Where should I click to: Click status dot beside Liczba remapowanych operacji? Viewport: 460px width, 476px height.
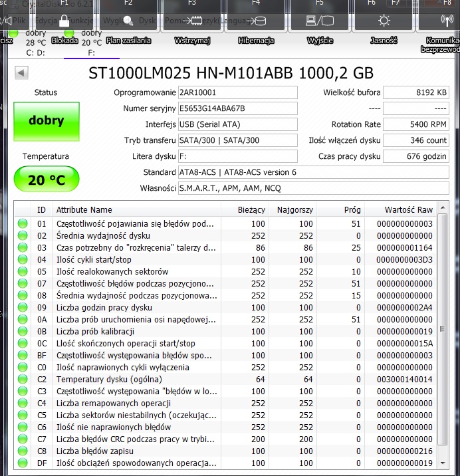pos(23,403)
